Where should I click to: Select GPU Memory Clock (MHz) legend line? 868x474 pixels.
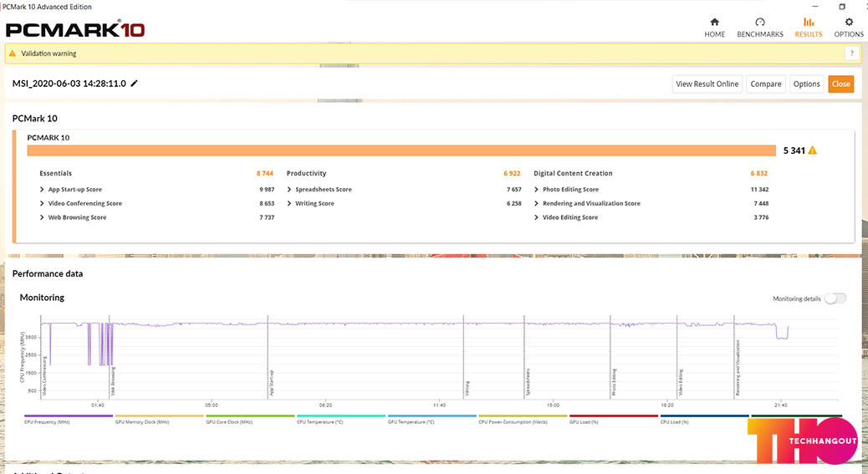(x=160, y=416)
